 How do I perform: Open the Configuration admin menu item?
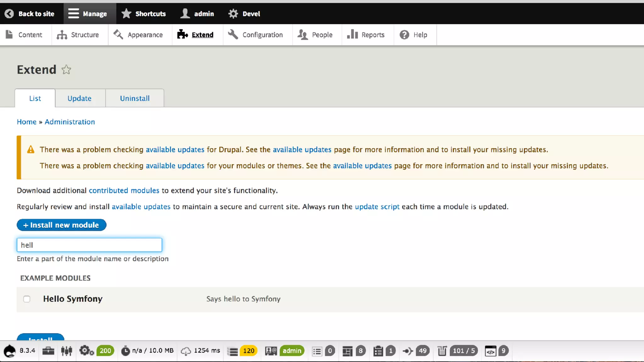point(256,35)
